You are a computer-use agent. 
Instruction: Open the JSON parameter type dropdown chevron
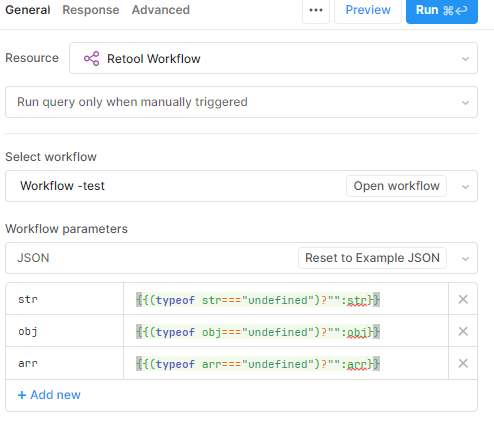[465, 259]
